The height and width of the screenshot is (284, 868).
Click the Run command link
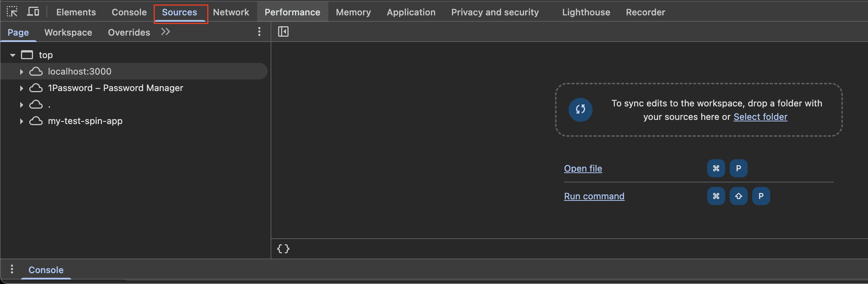click(594, 196)
